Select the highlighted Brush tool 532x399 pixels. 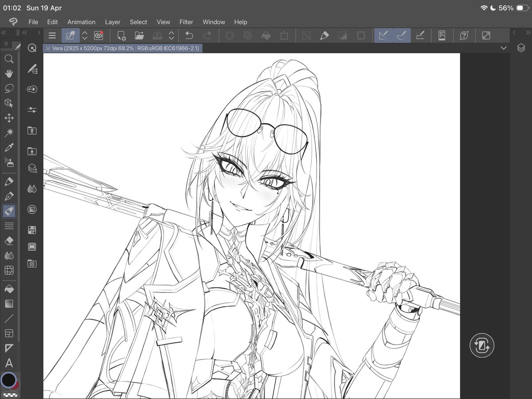point(9,211)
